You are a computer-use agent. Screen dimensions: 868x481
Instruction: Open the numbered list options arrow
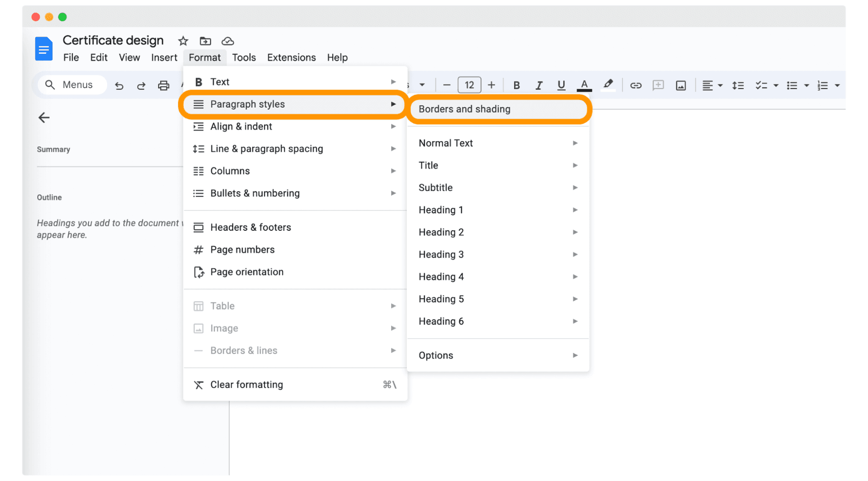pyautogui.click(x=837, y=85)
